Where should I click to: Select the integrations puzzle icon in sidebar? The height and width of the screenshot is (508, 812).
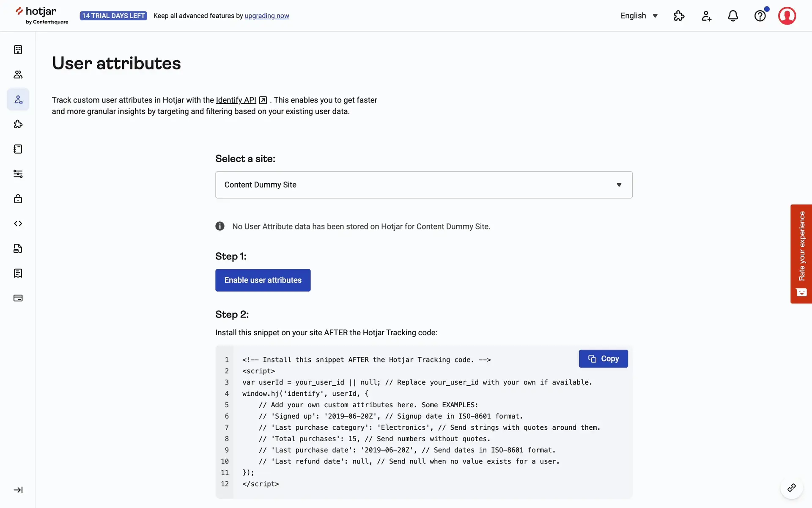click(18, 124)
